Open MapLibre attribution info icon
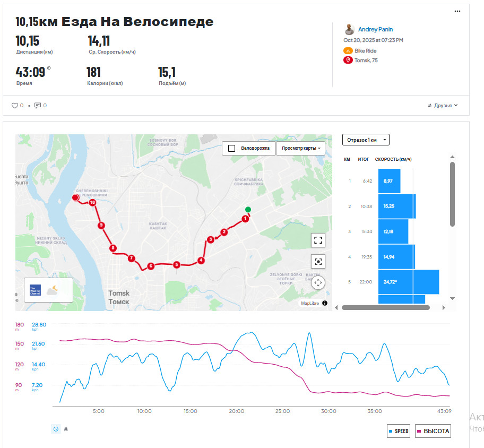This screenshot has height=448, width=484. point(325,303)
